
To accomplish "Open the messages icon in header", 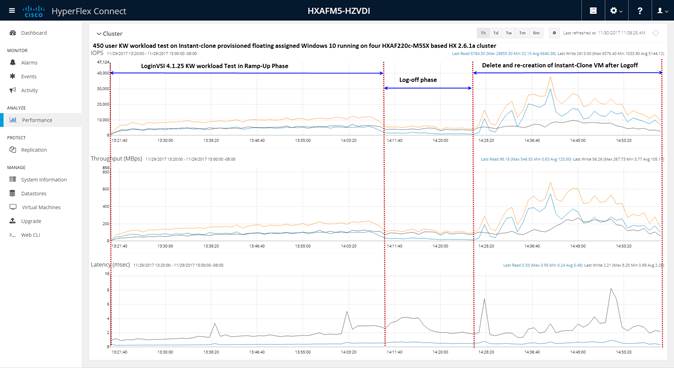I will [x=593, y=11].
